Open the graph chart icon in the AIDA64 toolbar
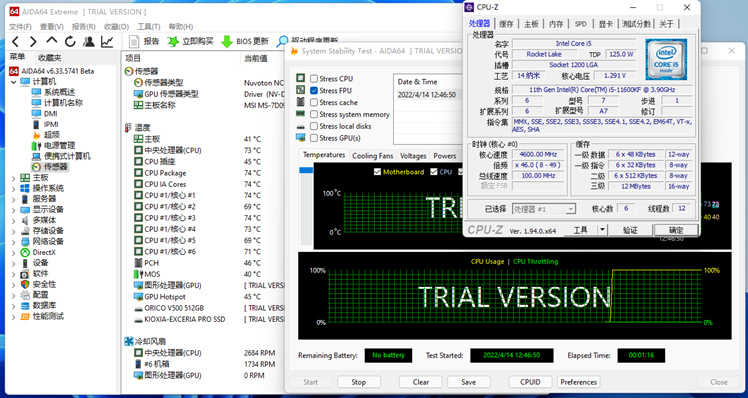Viewport: 748px width, 398px height. tap(107, 42)
